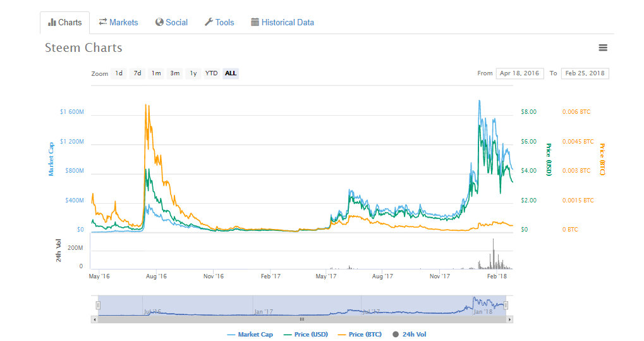Click the Market Cap axis title
This screenshot has width=644, height=341.
tap(51, 159)
